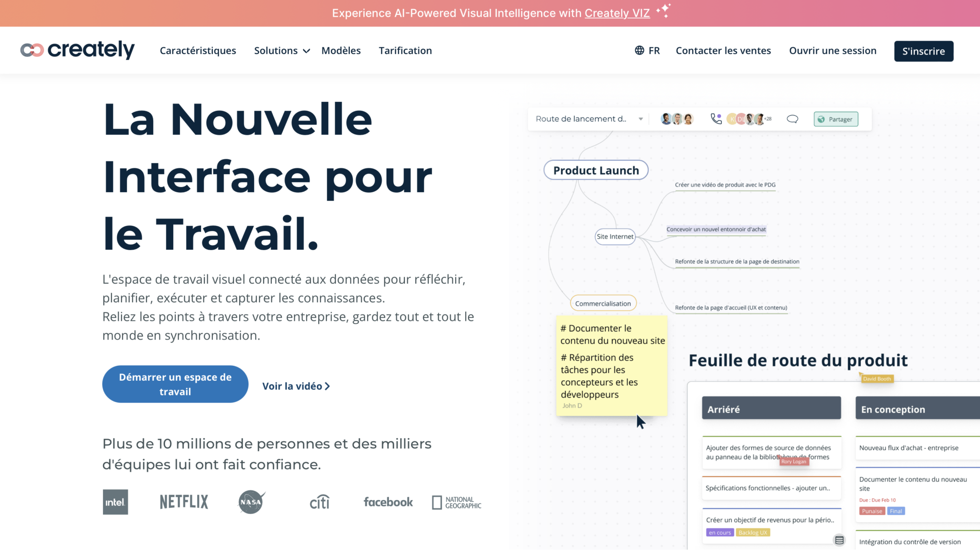This screenshot has height=559, width=980.
Task: Click the Caractéristiques menu item
Action: [x=198, y=51]
